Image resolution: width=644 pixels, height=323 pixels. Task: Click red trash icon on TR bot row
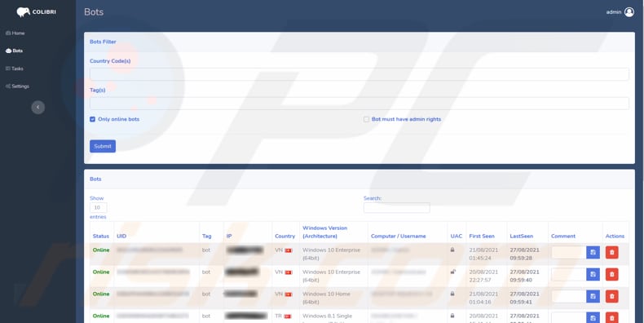611,317
